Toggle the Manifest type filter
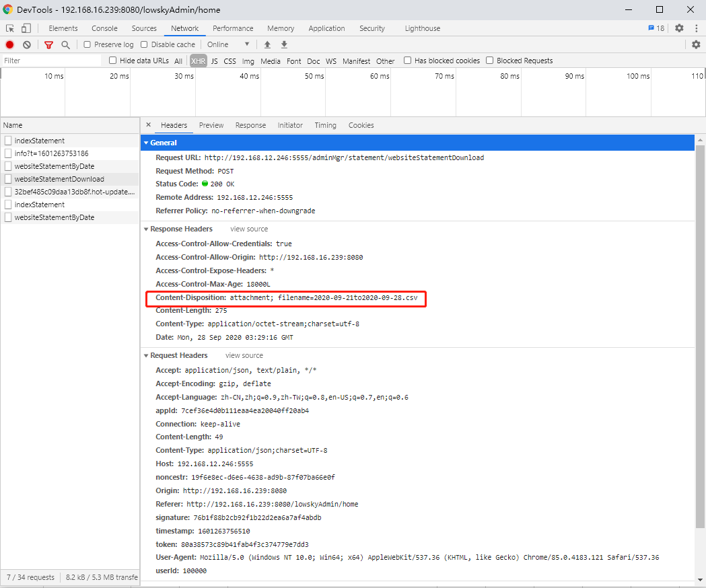This screenshot has height=588, width=706. (356, 61)
